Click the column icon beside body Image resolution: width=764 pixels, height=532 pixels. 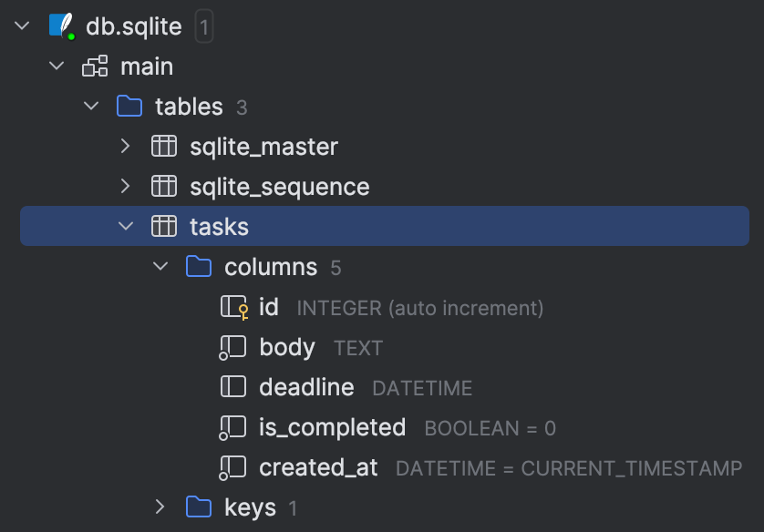click(233, 347)
